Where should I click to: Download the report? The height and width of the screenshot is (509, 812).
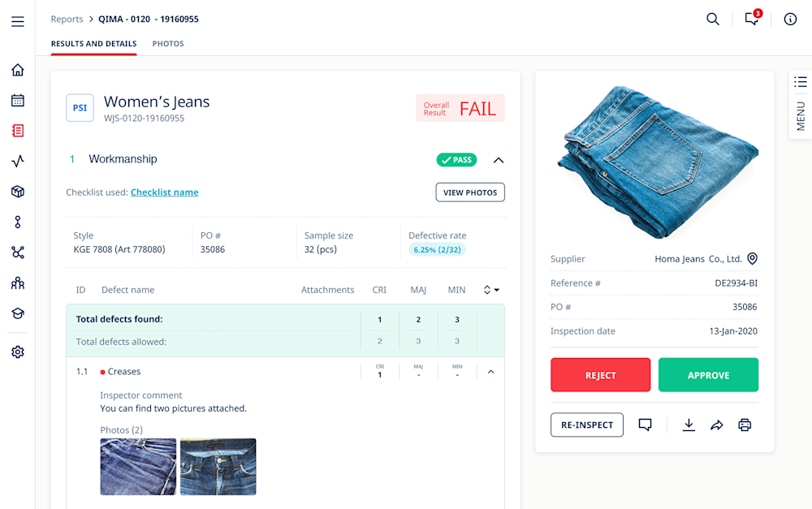pos(689,425)
